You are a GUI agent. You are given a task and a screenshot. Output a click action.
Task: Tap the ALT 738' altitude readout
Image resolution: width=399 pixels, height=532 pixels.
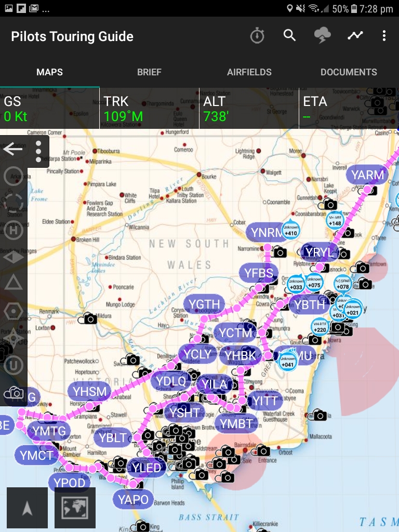[249, 108]
